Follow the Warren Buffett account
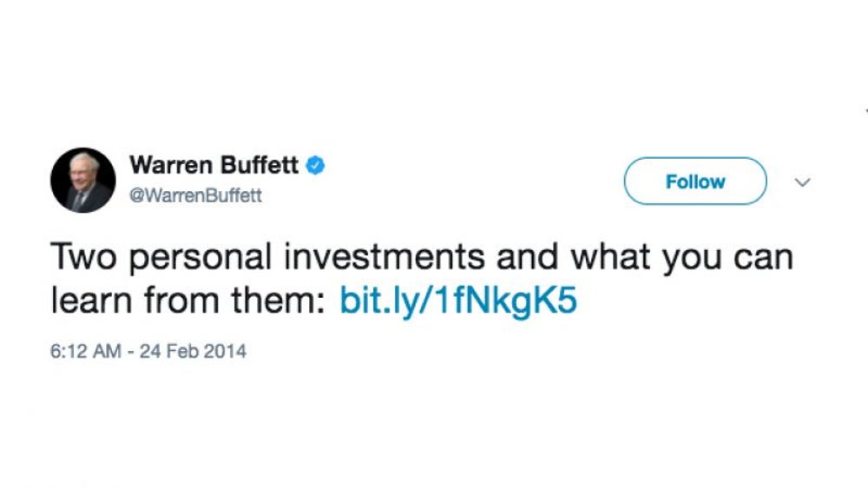The width and height of the screenshot is (868, 489). 695,181
